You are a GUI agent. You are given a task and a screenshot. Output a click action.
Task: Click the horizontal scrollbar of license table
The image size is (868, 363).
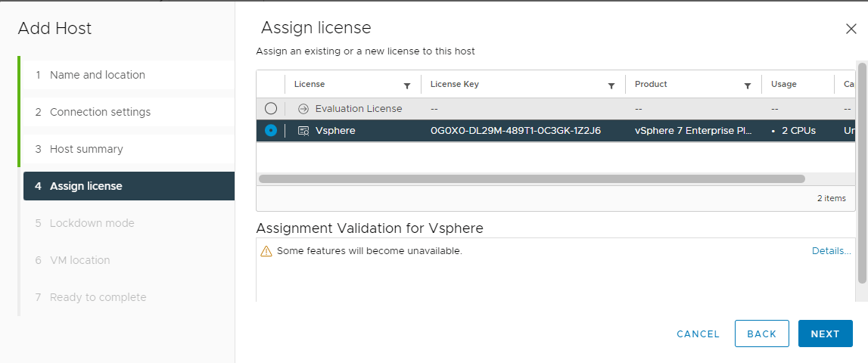[x=531, y=178]
